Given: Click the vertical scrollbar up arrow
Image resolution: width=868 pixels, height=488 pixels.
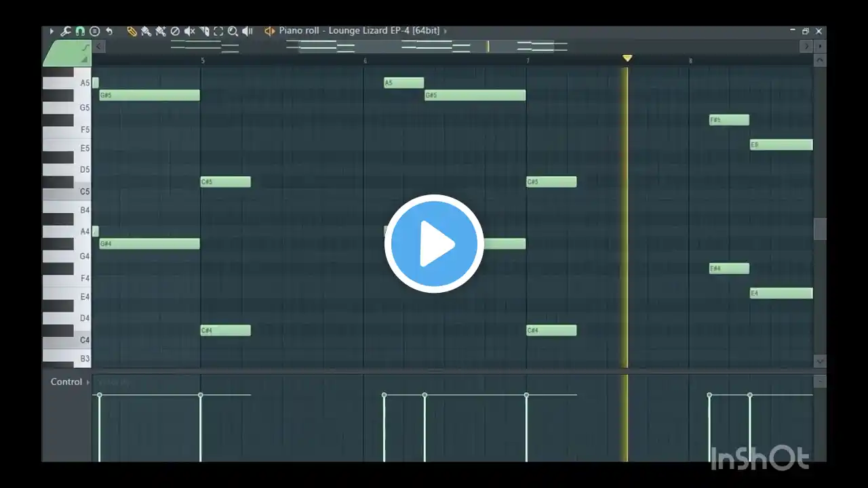Looking at the screenshot, I should click(820, 60).
